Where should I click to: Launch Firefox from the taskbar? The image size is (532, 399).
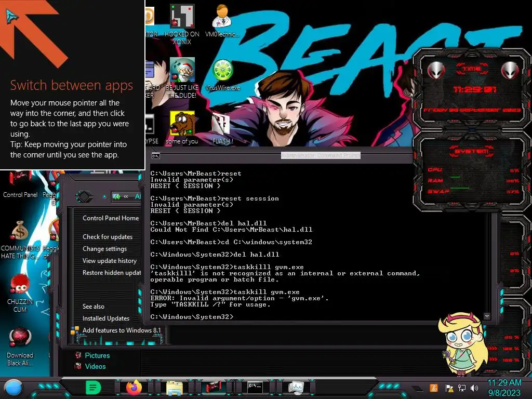tap(134, 388)
